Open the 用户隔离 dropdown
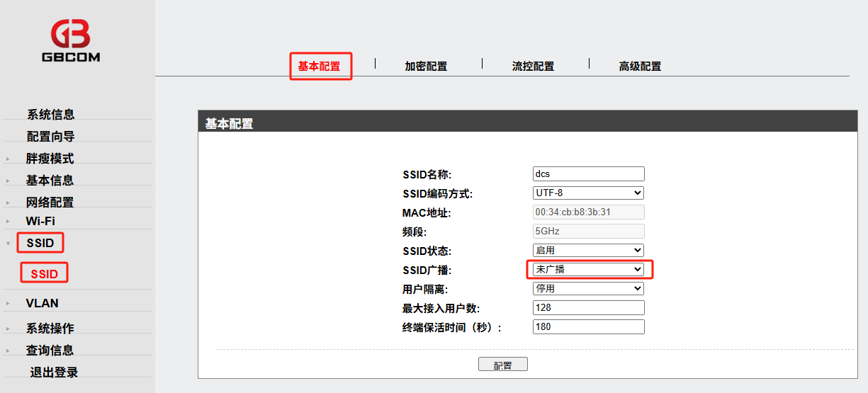The width and height of the screenshot is (868, 393). (x=589, y=288)
